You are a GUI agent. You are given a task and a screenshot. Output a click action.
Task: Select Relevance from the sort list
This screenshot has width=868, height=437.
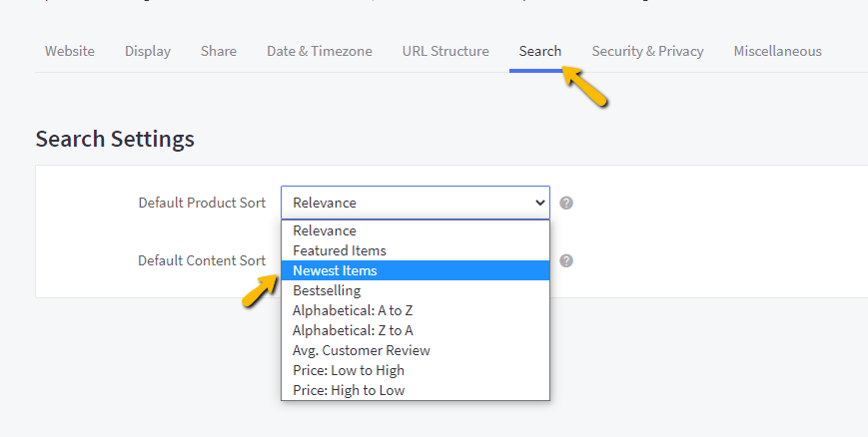(x=416, y=230)
